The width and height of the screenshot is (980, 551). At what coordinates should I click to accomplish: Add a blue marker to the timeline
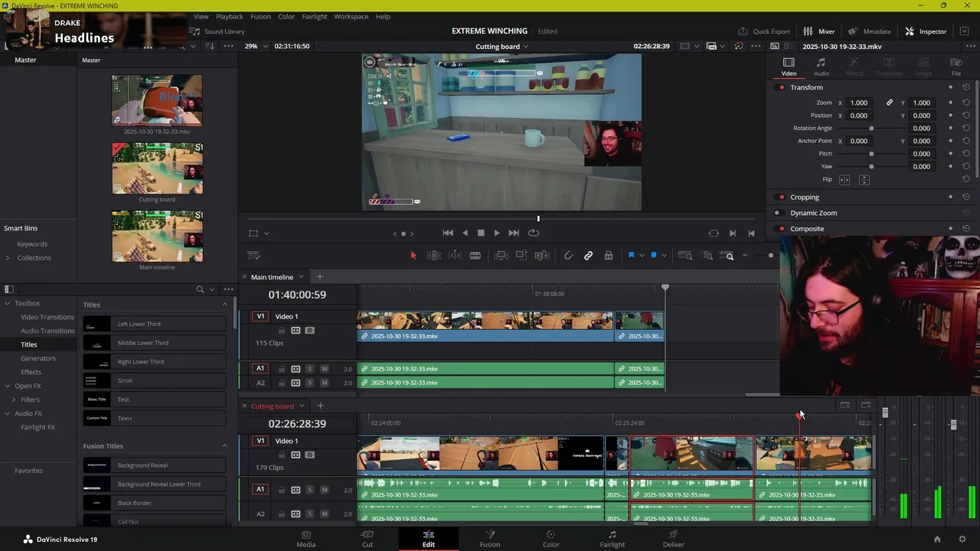[653, 256]
